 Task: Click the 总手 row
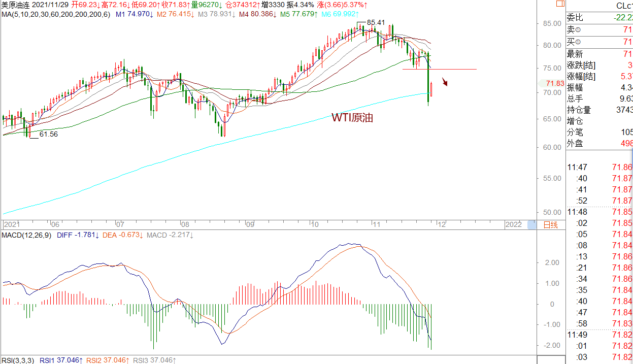point(599,99)
